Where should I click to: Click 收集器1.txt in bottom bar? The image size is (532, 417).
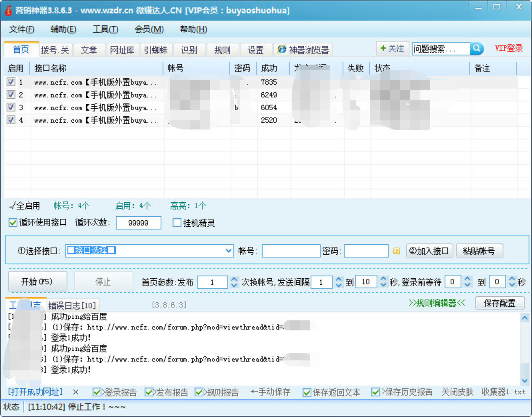[x=503, y=392]
